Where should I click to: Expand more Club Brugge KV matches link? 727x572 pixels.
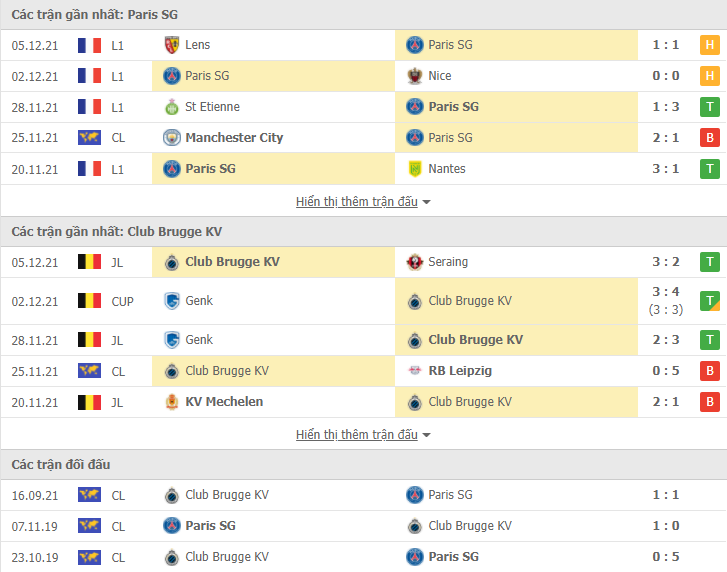click(357, 435)
